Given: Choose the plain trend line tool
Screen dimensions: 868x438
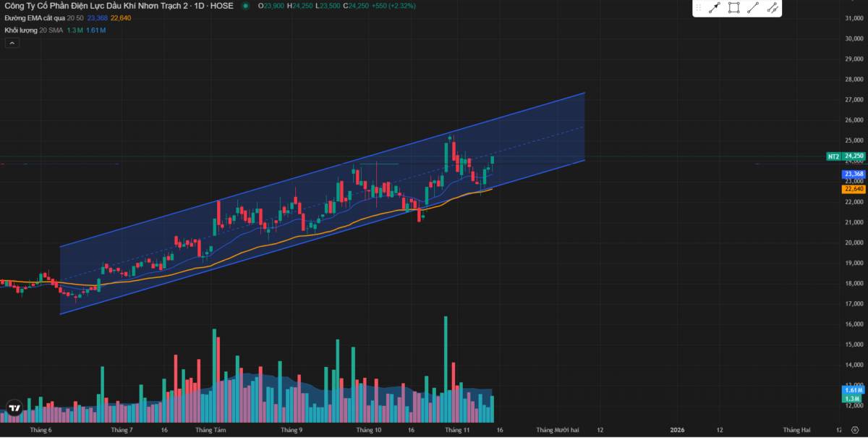Looking at the screenshot, I should (753, 8).
